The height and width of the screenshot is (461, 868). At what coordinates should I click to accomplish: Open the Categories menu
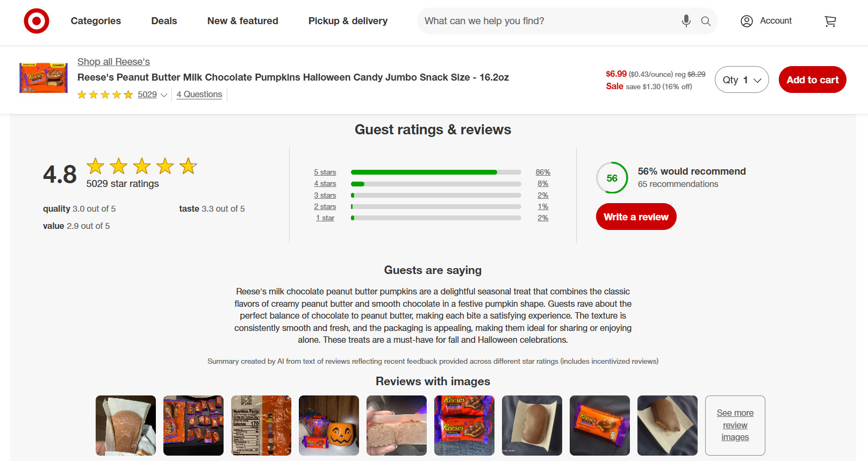[x=96, y=21]
